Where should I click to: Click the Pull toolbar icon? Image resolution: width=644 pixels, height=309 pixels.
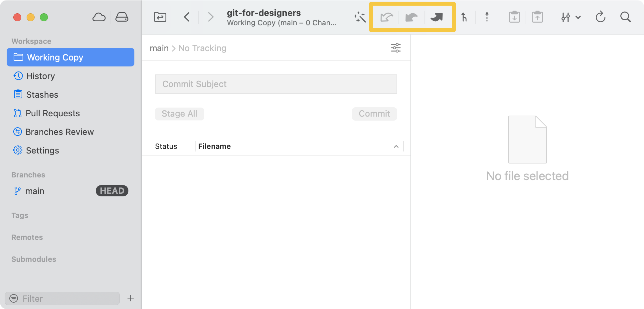[x=411, y=17]
